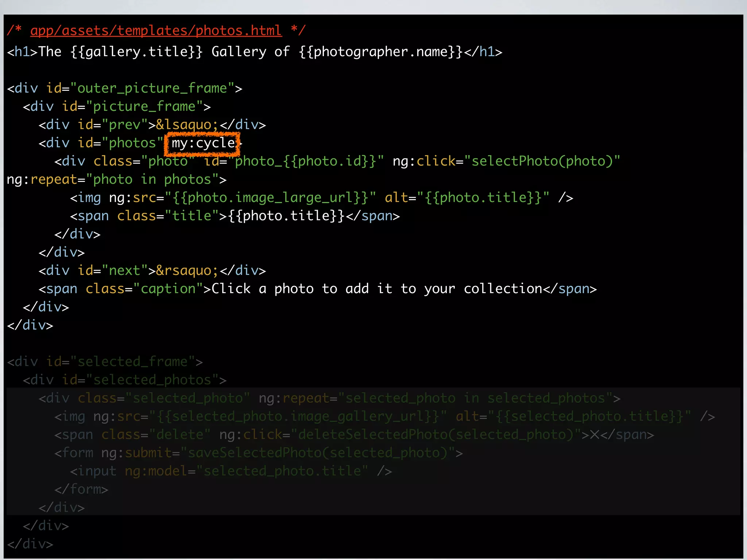
Task: Click the orange highlighted my:cycle attribute
Action: coord(203,143)
